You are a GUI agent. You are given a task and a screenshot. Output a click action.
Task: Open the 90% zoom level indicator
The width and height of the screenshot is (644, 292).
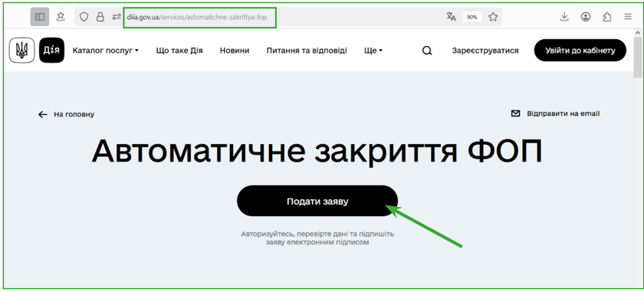click(472, 18)
